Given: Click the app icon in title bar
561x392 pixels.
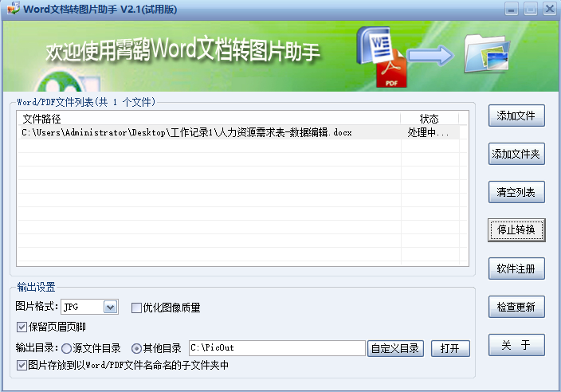Looking at the screenshot, I should click(14, 8).
